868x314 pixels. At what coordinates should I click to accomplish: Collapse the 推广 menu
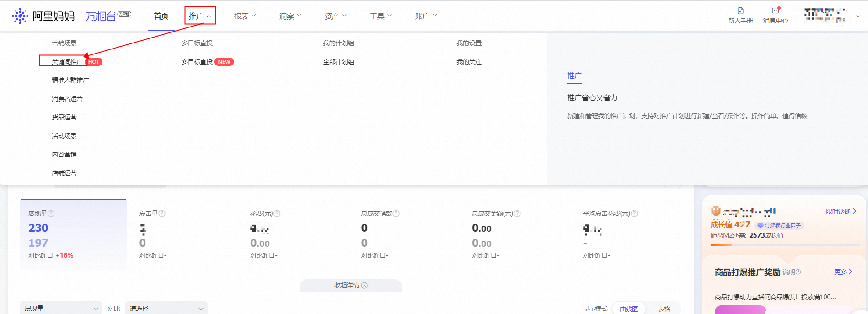[200, 16]
